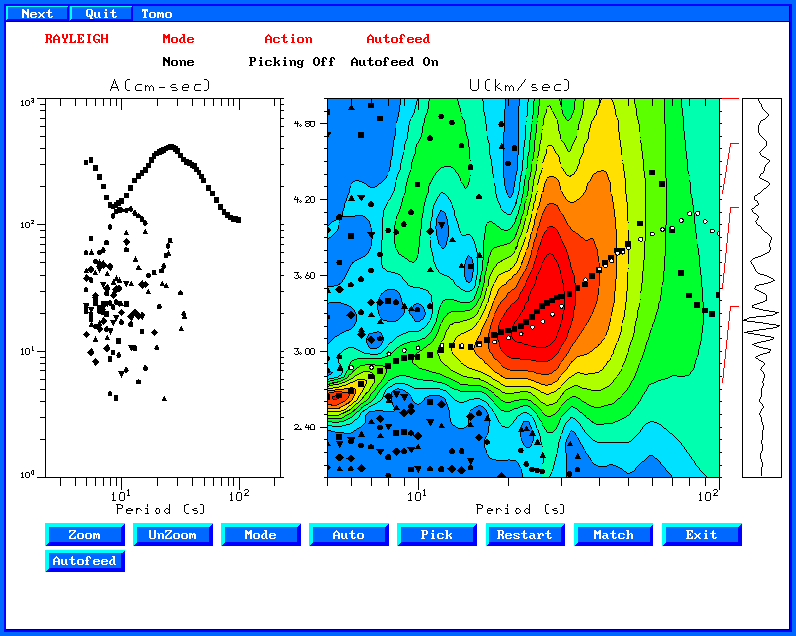Click Period (s) label under contour plot
Screen dimensions: 796x636
[x=520, y=509]
